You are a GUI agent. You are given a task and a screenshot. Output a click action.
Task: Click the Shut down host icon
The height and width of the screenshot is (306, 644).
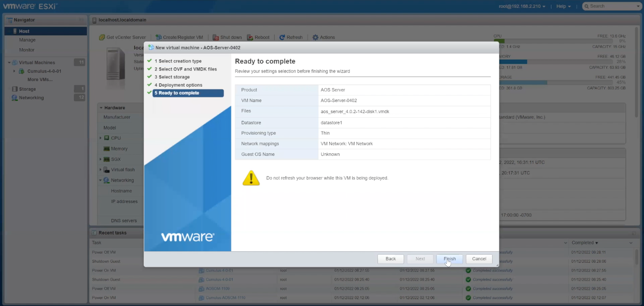(x=216, y=37)
